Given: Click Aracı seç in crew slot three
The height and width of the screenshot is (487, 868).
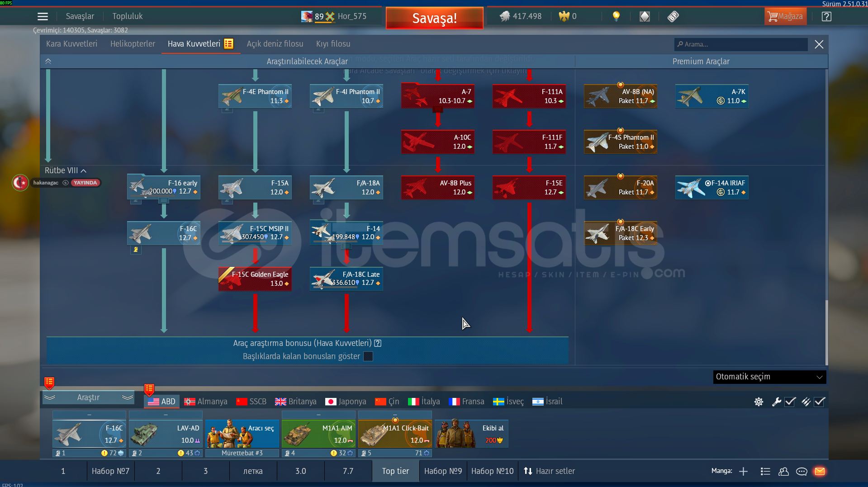Looking at the screenshot, I should [x=242, y=434].
